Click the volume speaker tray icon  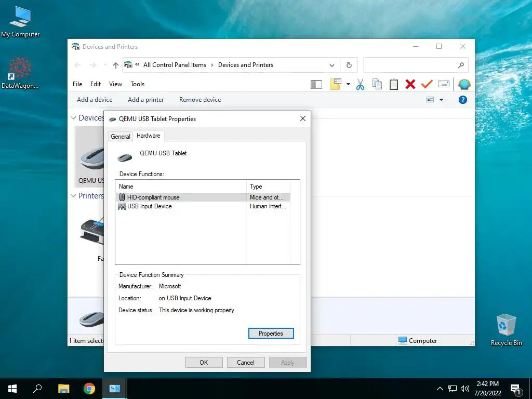click(465, 389)
